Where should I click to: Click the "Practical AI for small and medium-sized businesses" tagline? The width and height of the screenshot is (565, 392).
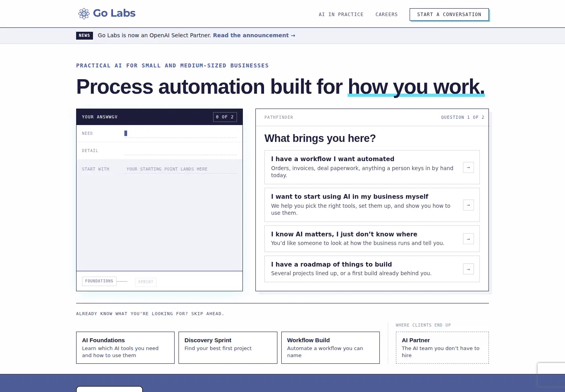[172, 65]
